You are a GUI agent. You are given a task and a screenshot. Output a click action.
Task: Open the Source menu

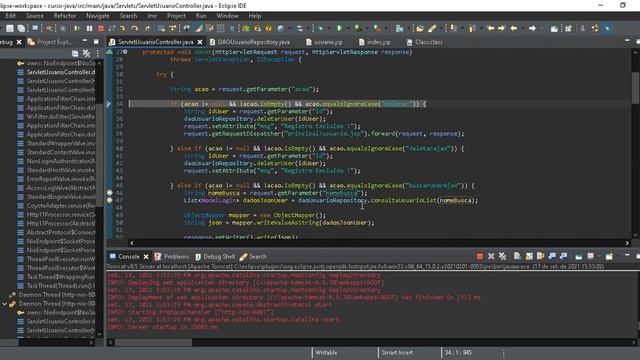pyautogui.click(x=35, y=16)
